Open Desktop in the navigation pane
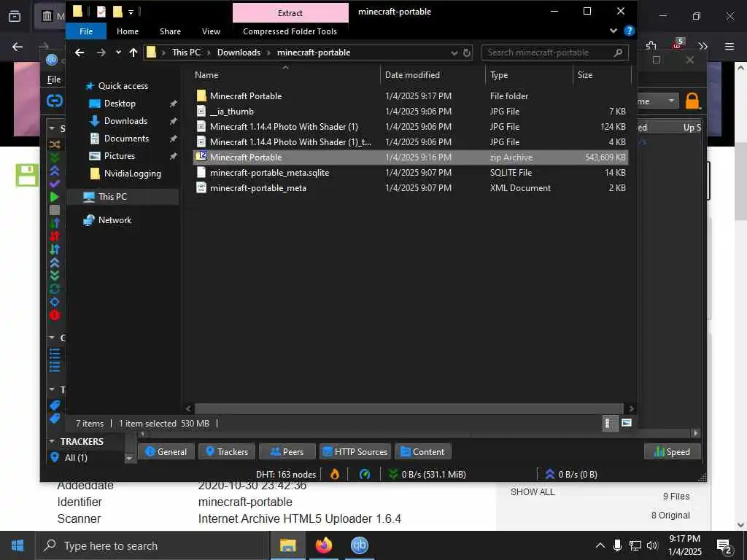 click(120, 104)
